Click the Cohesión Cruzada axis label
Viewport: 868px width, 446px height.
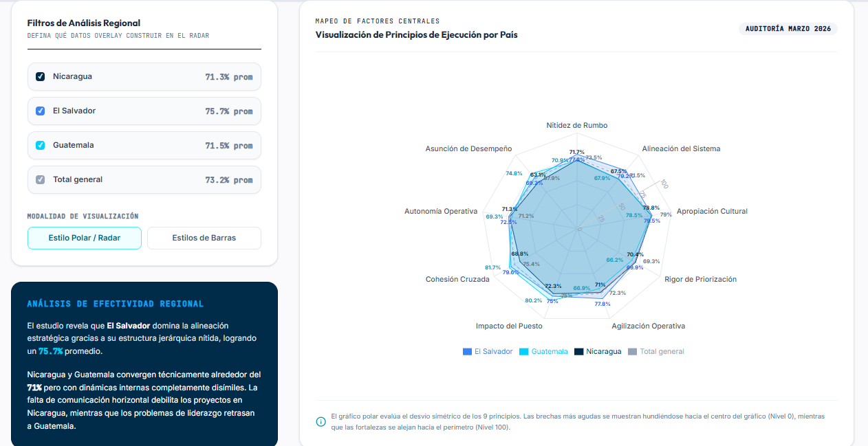pos(457,279)
